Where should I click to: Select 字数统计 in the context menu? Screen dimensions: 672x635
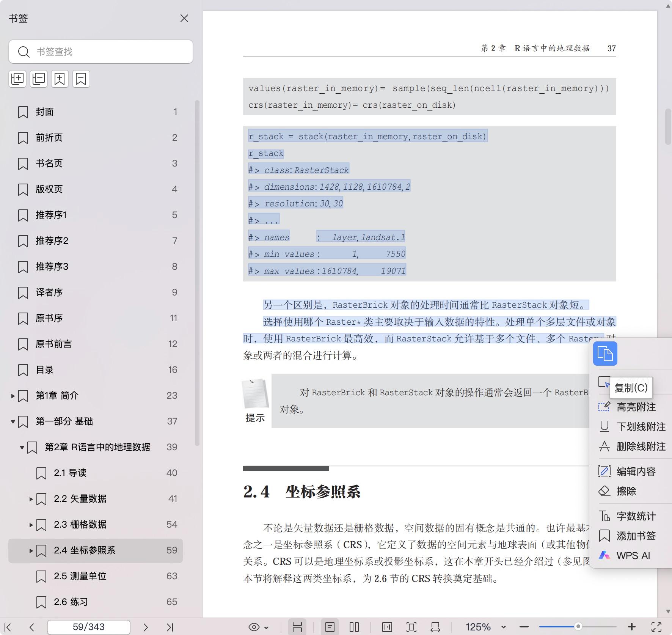click(635, 516)
